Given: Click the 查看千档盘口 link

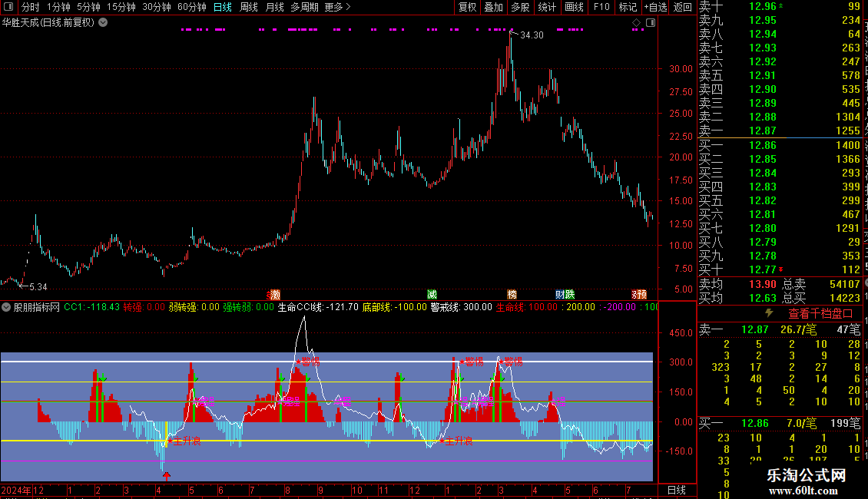Looking at the screenshot, I should coord(820,314).
